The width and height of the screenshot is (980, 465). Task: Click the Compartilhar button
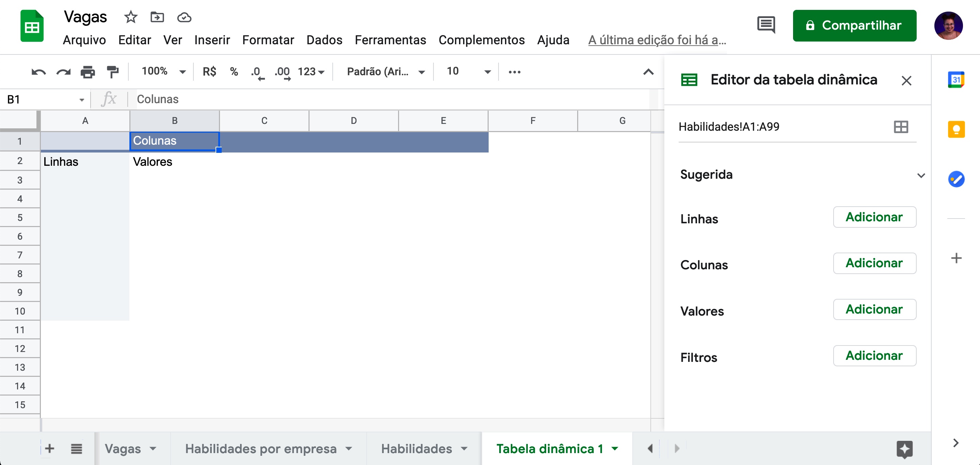854,26
